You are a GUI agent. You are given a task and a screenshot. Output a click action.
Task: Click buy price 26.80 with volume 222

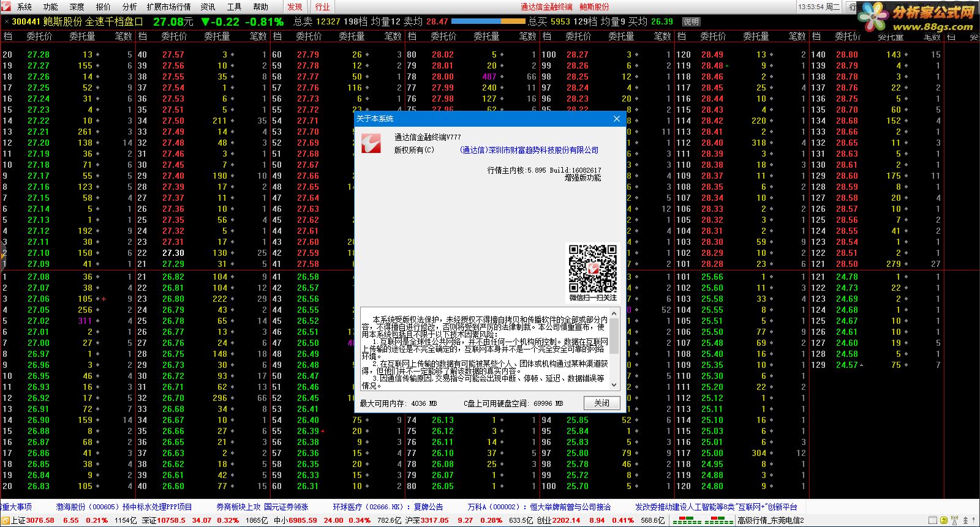pos(173,299)
